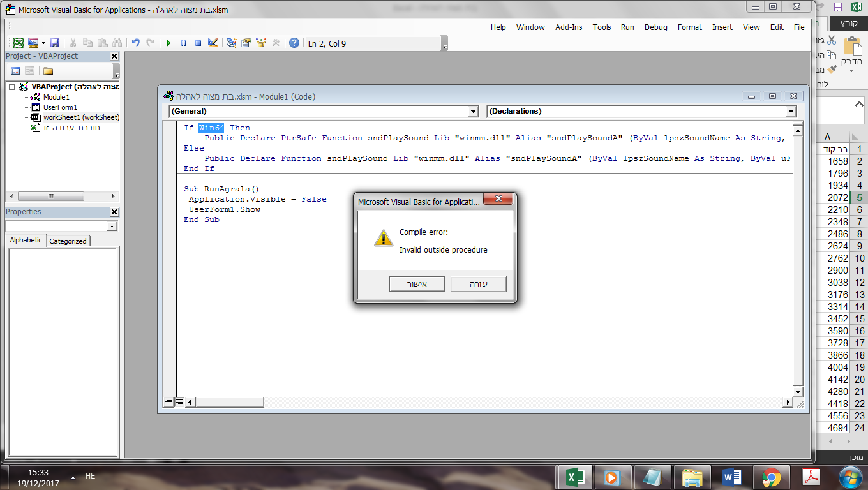Select the חוברת_עבודה_זו workbook item in tree
This screenshot has height=490, width=868.
71,128
